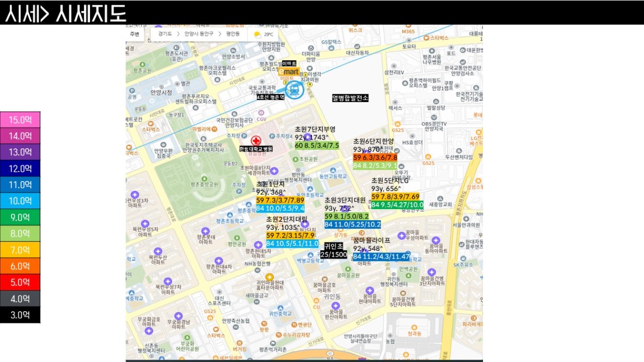Select 안양시 동안구 in the breadcrumb
Image resolution: width=644 pixels, height=362 pixels.
199,34
